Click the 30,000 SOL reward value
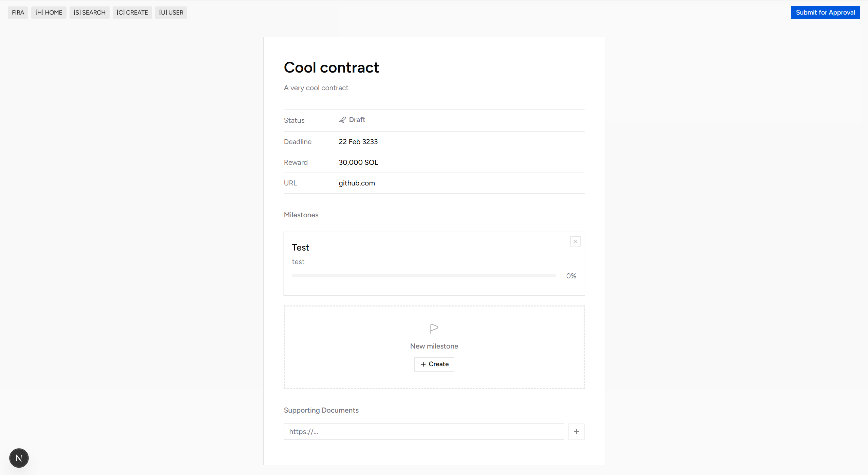 (x=358, y=162)
